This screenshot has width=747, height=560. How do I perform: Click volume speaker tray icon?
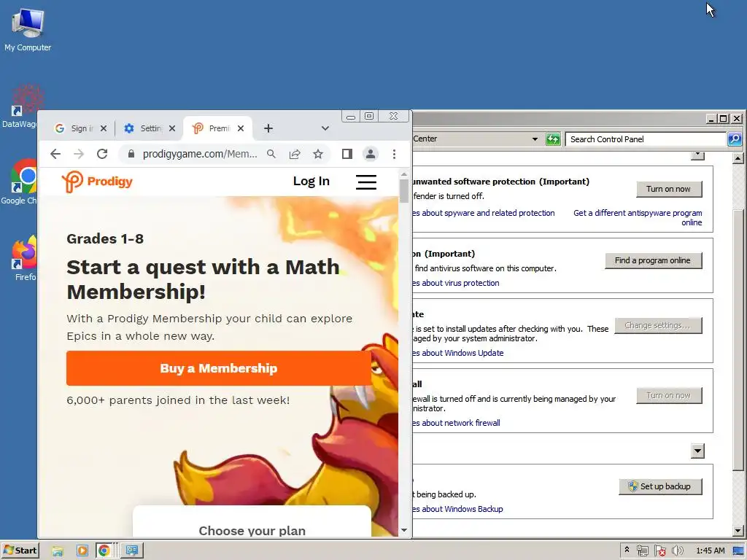[678, 551]
